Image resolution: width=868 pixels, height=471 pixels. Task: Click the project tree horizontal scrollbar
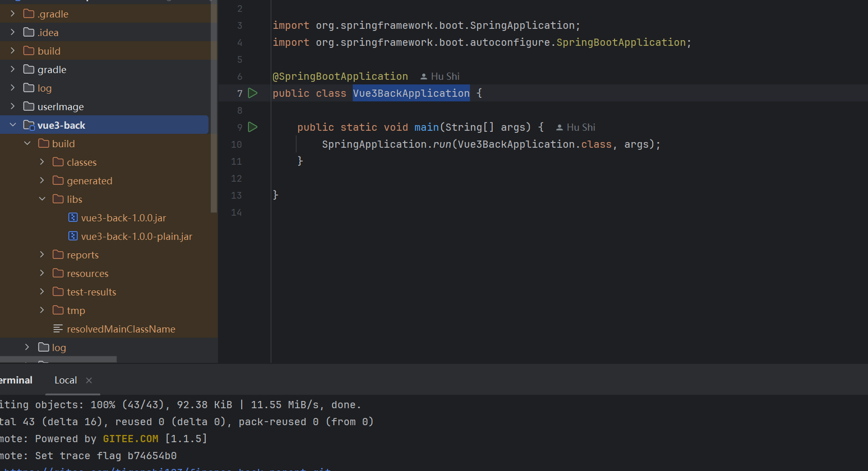click(x=58, y=359)
